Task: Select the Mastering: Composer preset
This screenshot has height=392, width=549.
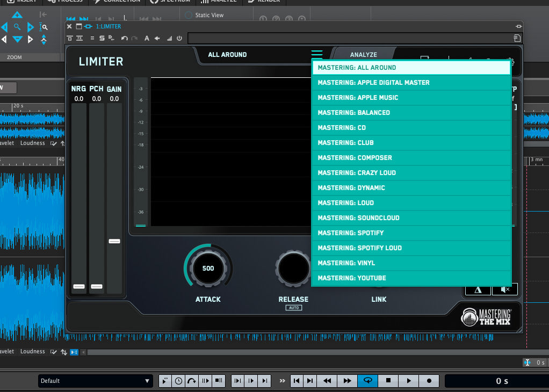Action: 411,158
